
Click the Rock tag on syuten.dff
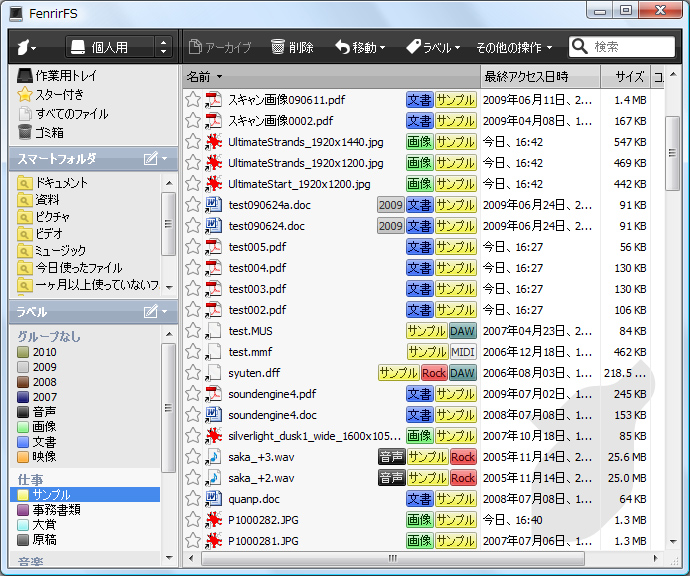(x=434, y=373)
